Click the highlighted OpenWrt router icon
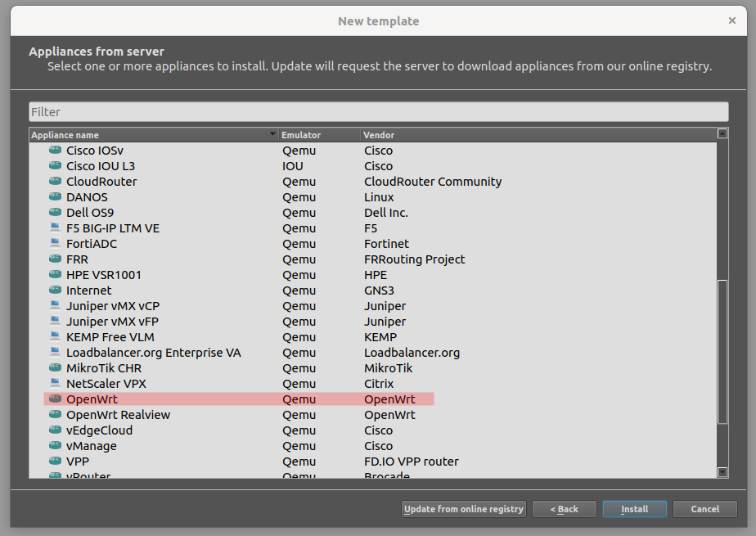756x536 pixels. (55, 399)
